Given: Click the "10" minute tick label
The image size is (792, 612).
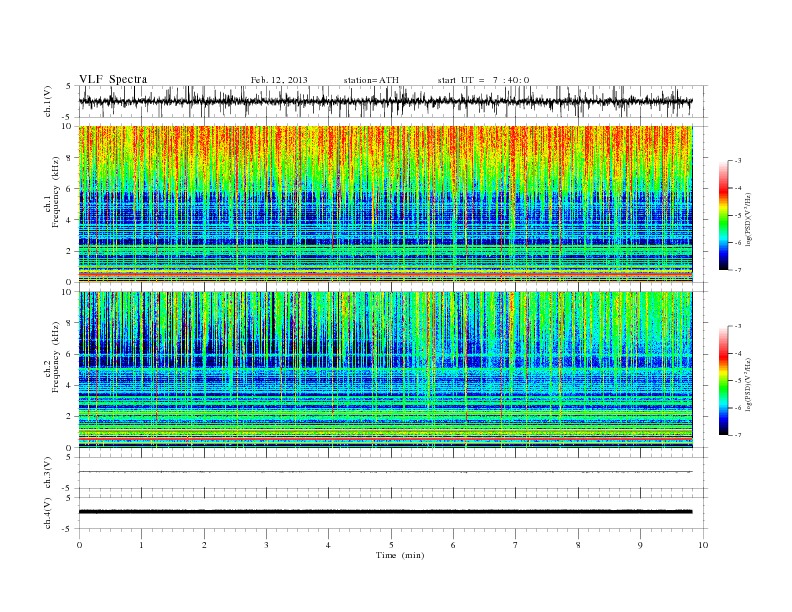Looking at the screenshot, I should pos(703,545).
